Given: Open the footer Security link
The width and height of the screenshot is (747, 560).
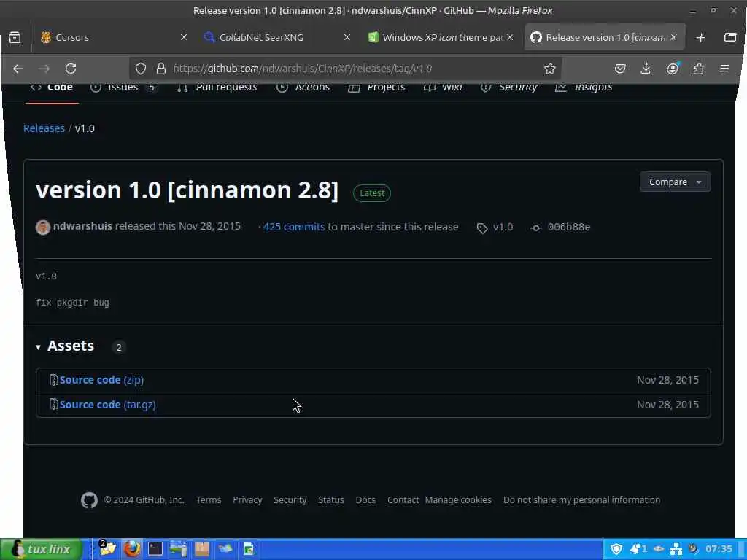Looking at the screenshot, I should coord(290,500).
